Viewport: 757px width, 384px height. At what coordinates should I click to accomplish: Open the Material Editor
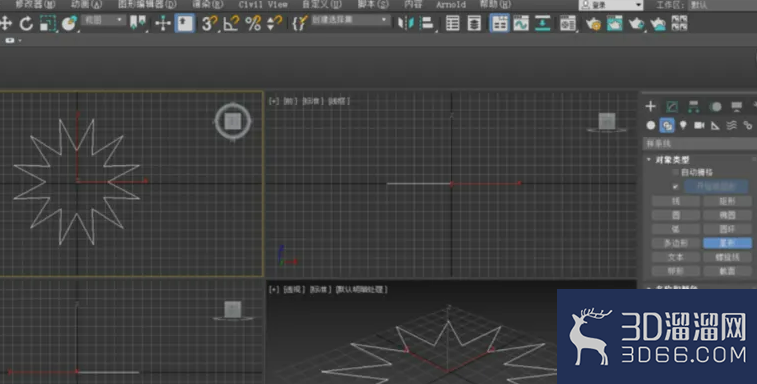[x=568, y=23]
